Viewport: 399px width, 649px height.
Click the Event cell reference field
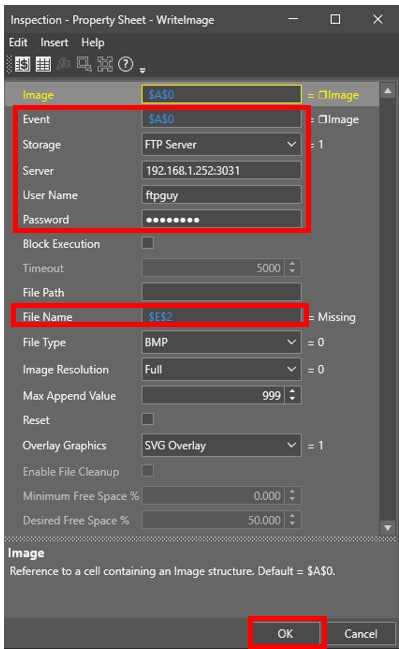(x=221, y=119)
